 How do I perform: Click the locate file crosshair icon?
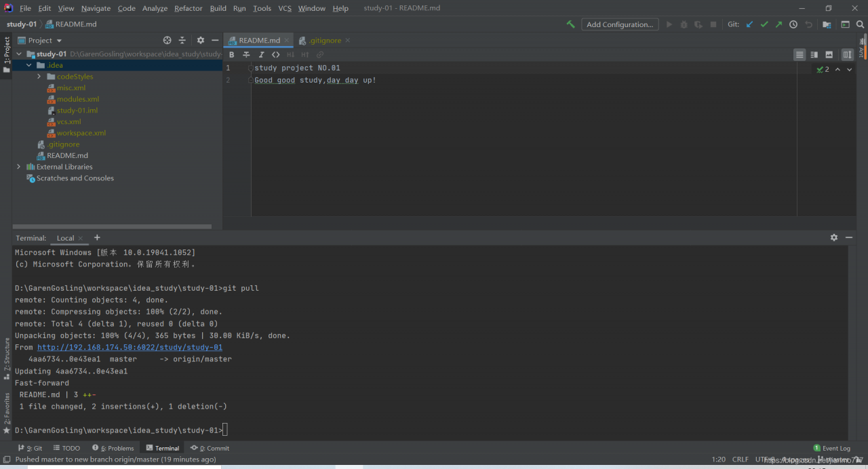coord(167,41)
